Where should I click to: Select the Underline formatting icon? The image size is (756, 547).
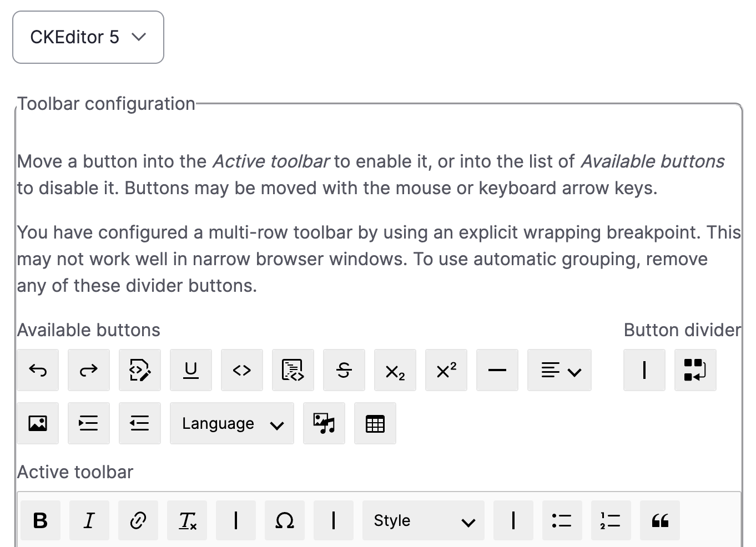pyautogui.click(x=191, y=370)
